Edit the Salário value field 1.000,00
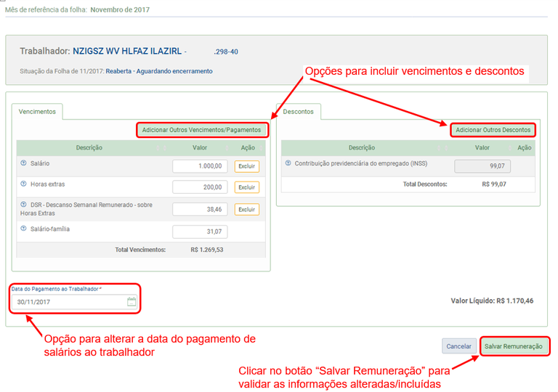This screenshot has height=392, width=558. [x=200, y=166]
